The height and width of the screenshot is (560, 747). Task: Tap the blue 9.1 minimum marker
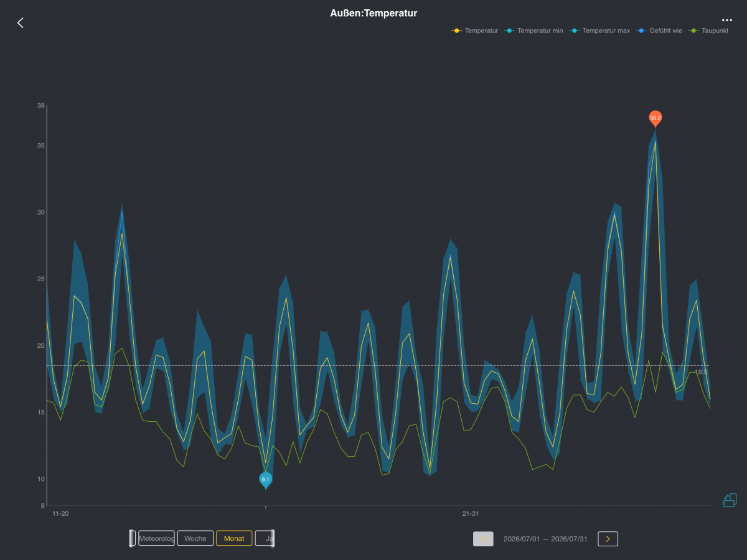266,480
